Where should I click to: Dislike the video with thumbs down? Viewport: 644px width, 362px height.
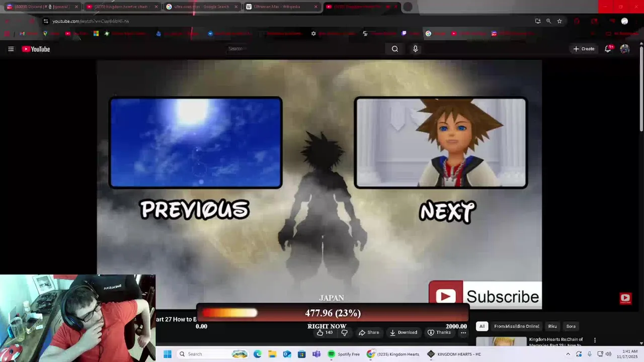tap(345, 332)
